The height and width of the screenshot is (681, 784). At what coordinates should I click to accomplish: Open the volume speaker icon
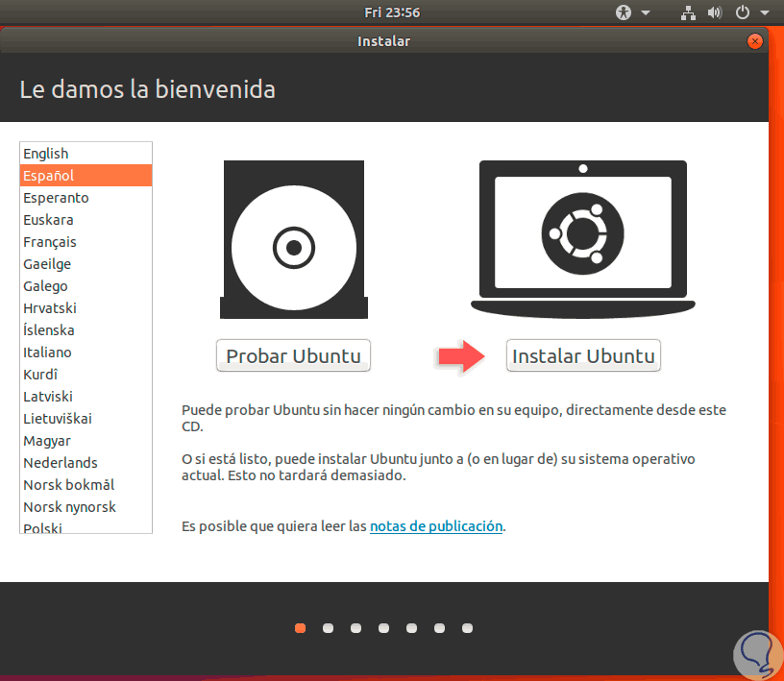click(x=715, y=12)
